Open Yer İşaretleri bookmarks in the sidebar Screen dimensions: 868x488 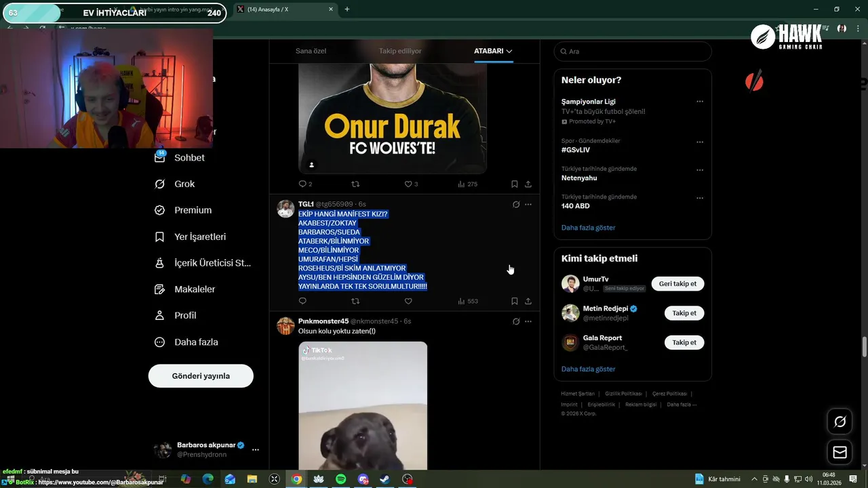(x=190, y=237)
